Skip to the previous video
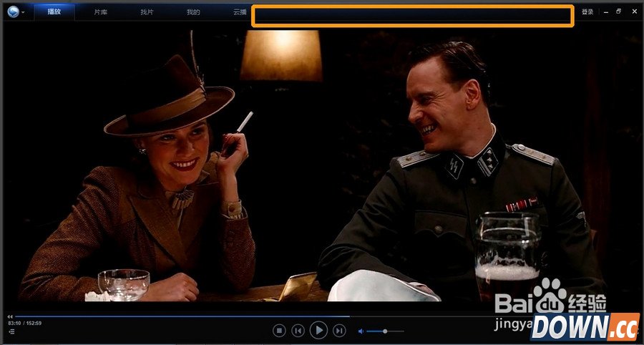The height and width of the screenshot is (345, 644). point(299,330)
